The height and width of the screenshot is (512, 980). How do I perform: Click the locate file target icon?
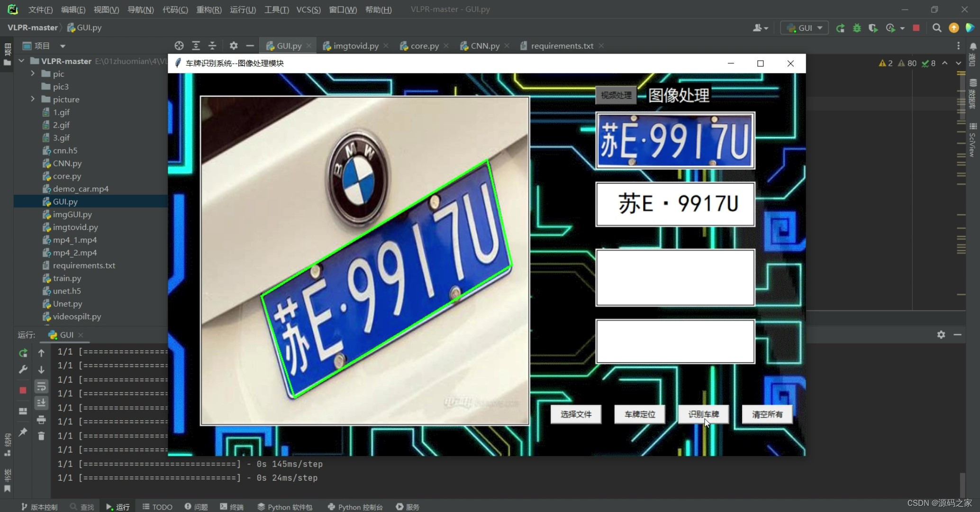tap(179, 46)
